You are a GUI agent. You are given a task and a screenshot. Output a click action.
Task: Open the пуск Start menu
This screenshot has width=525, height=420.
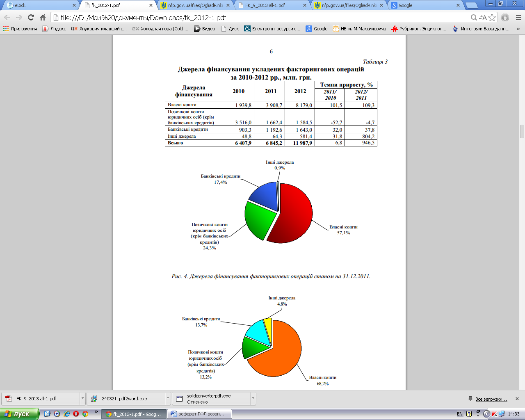click(19, 414)
